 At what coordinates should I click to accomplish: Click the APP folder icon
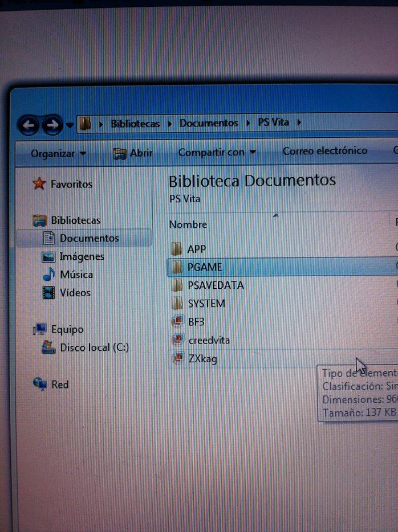tap(177, 249)
